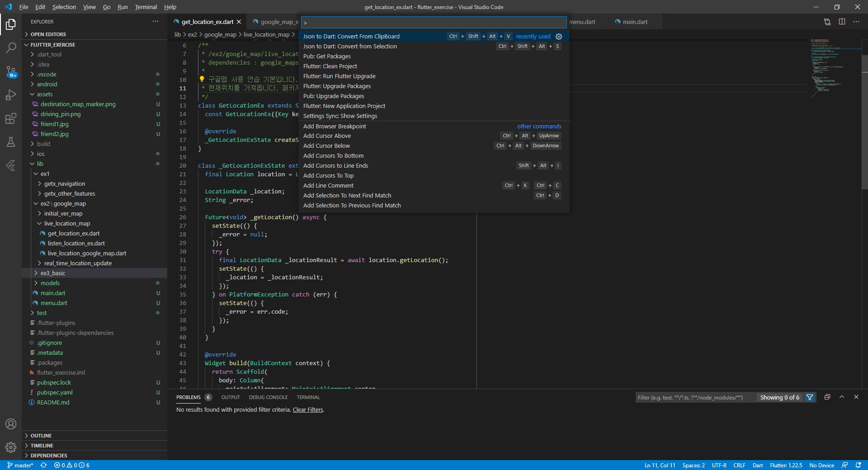Toggle the problems filter funnel icon

coord(810,397)
